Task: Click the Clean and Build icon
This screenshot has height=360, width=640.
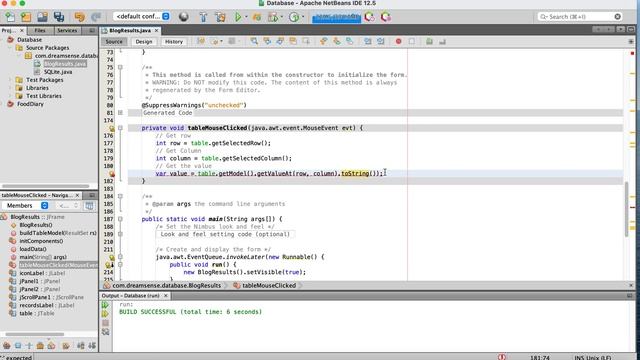Action: tap(220, 17)
